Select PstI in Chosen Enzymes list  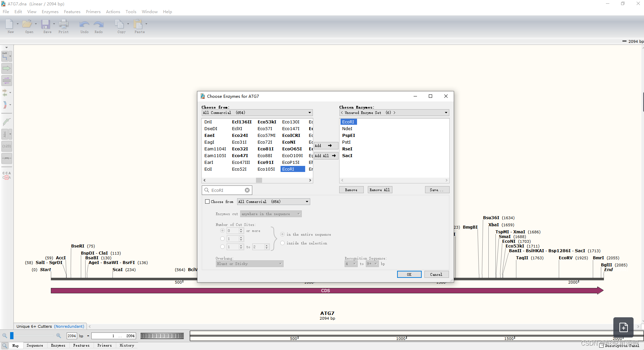(346, 142)
